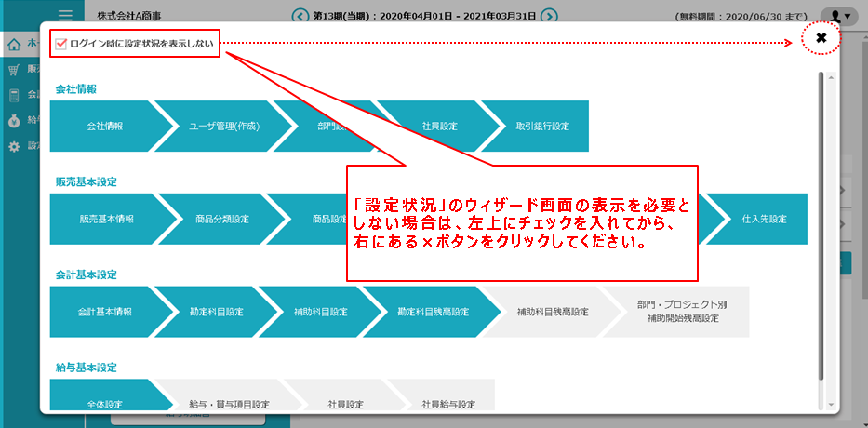
Task: Open 補助科目設定 step
Action: pyautogui.click(x=321, y=312)
